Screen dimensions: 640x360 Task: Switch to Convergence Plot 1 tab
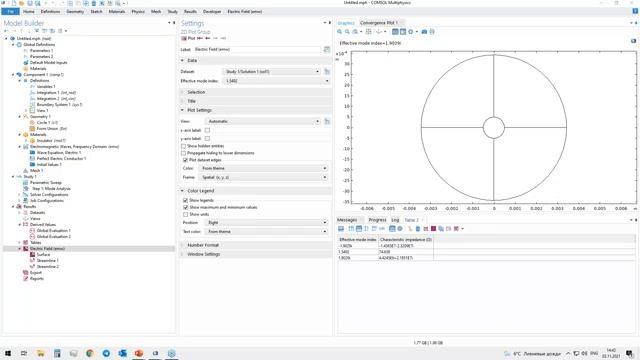[x=378, y=23]
